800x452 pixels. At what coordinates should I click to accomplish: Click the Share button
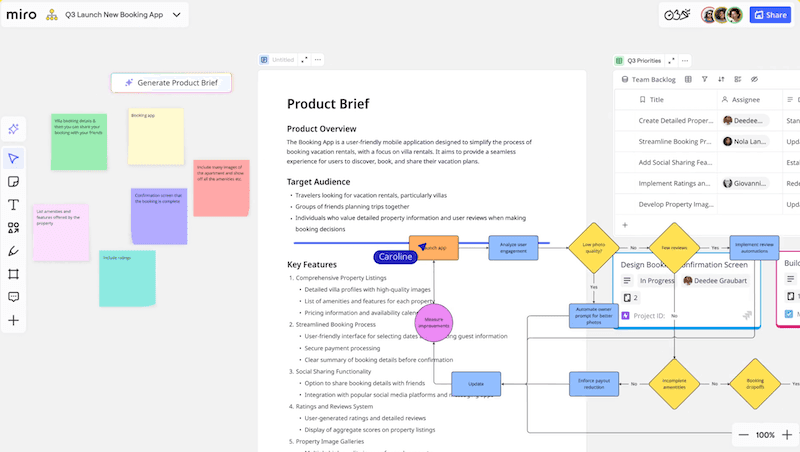point(771,15)
